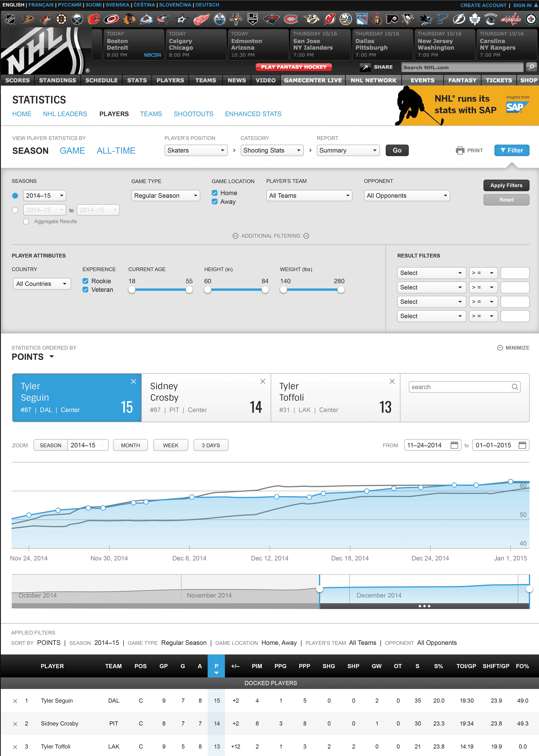Open the SHOOTOUTS tab

(x=194, y=114)
